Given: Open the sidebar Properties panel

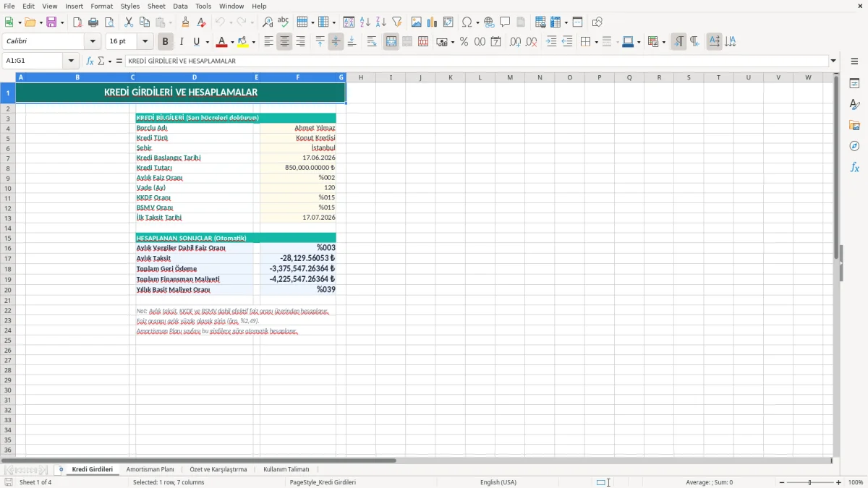Looking at the screenshot, I should (x=854, y=84).
